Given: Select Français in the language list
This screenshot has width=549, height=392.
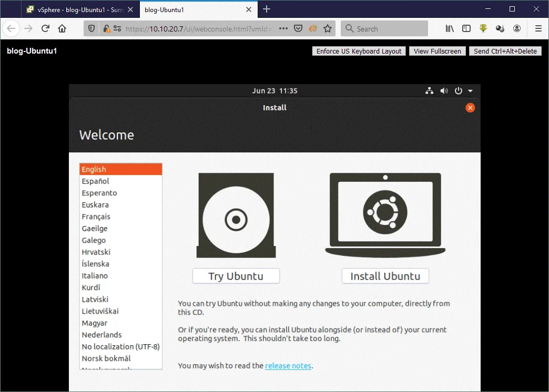Looking at the screenshot, I should 96,216.
